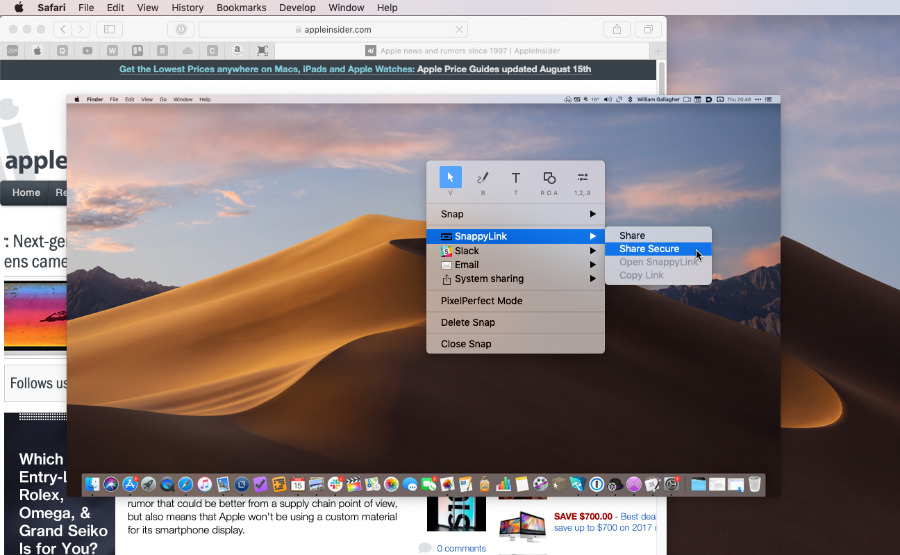This screenshot has width=900, height=555.
Task: Open Safari compass icon in dock
Action: click(185, 484)
